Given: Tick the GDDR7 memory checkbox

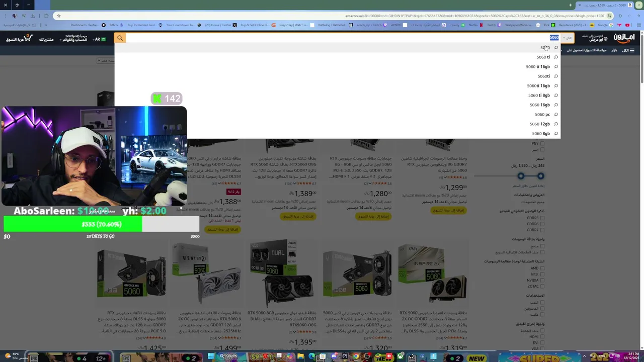Looking at the screenshot, I should point(542,230).
